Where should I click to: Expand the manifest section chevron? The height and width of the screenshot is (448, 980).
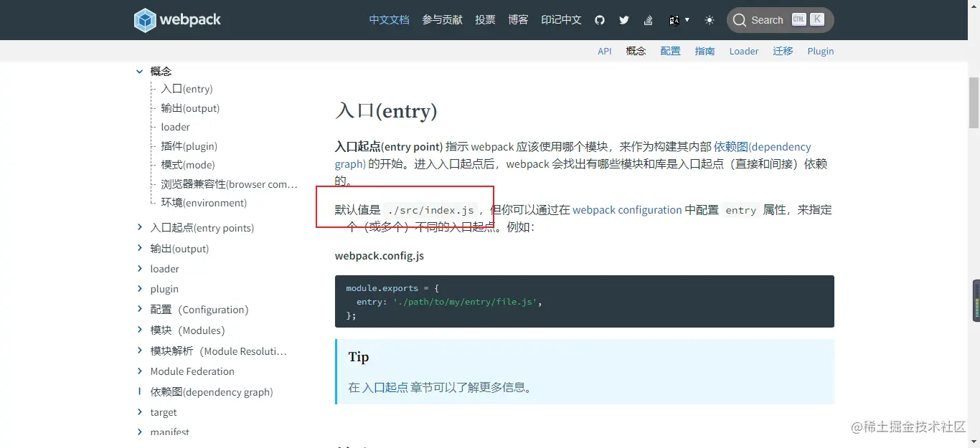pos(139,432)
